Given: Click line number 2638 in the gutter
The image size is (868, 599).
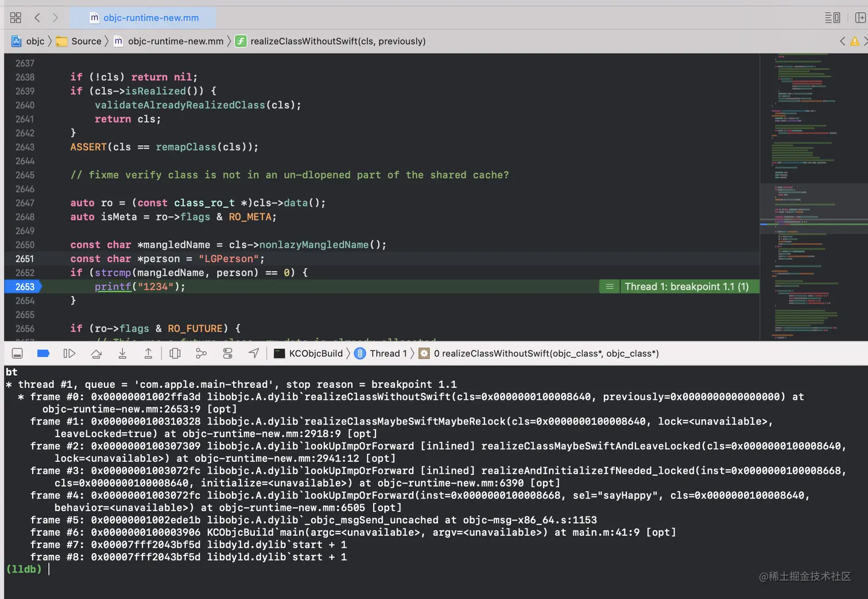Looking at the screenshot, I should click(25, 77).
